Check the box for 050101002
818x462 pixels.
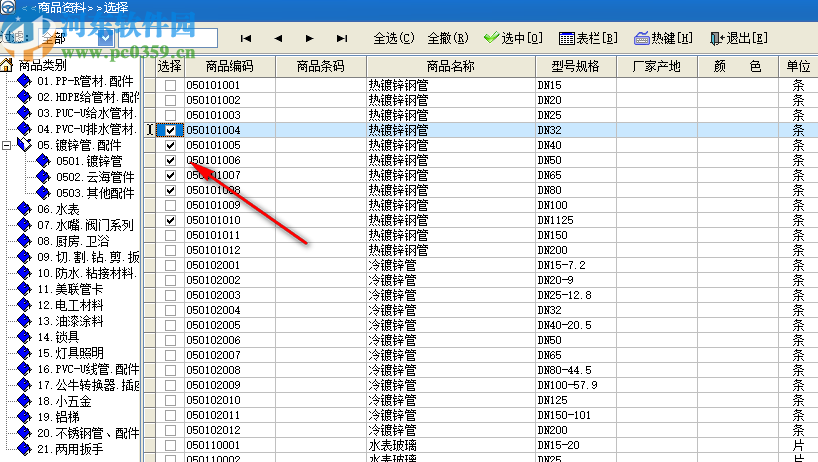pyautogui.click(x=171, y=100)
